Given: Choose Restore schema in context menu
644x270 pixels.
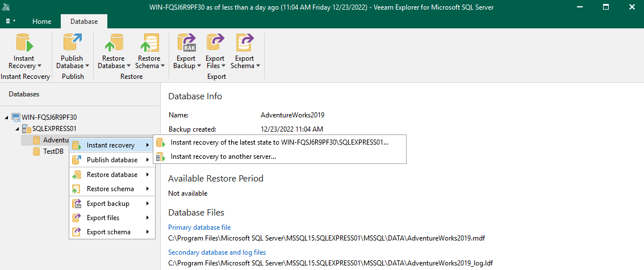Looking at the screenshot, I should pos(112,189).
